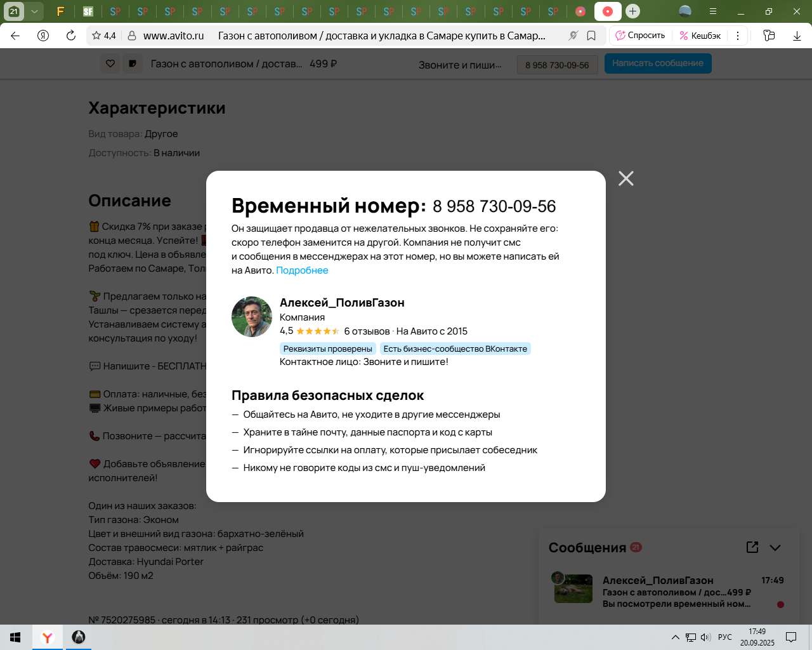This screenshot has height=650, width=812.
Task: Bookmark this page in the address bar
Action: [x=591, y=36]
